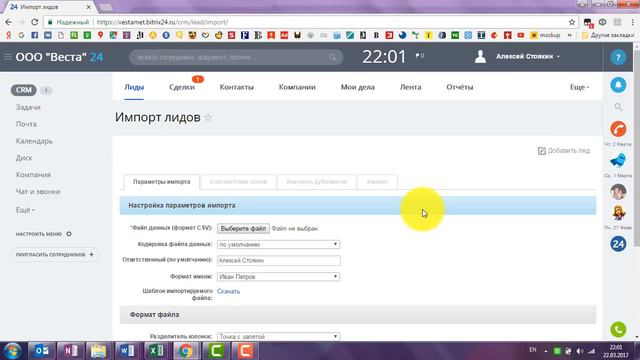The height and width of the screenshot is (360, 640).
Task: Open Excel from the taskbar
Action: [156, 351]
